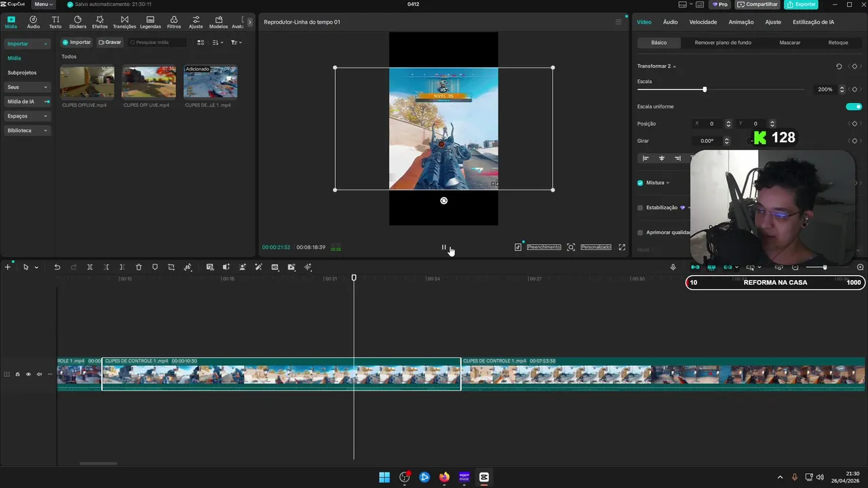Open the Stickers tab

[x=77, y=22]
